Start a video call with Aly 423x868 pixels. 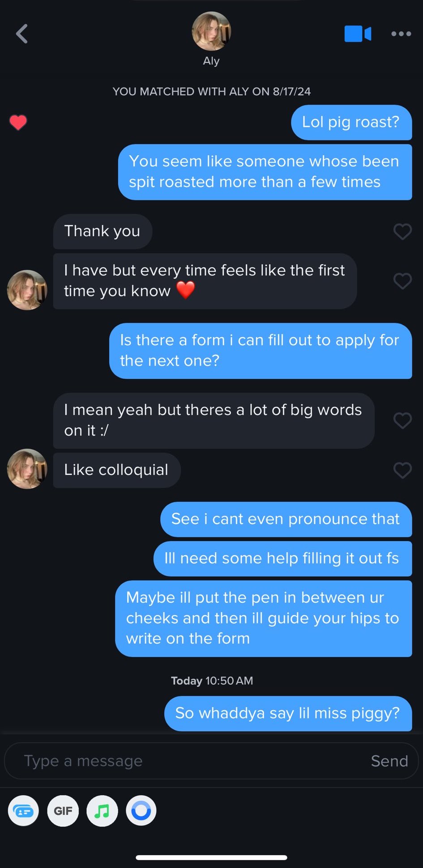point(357,34)
